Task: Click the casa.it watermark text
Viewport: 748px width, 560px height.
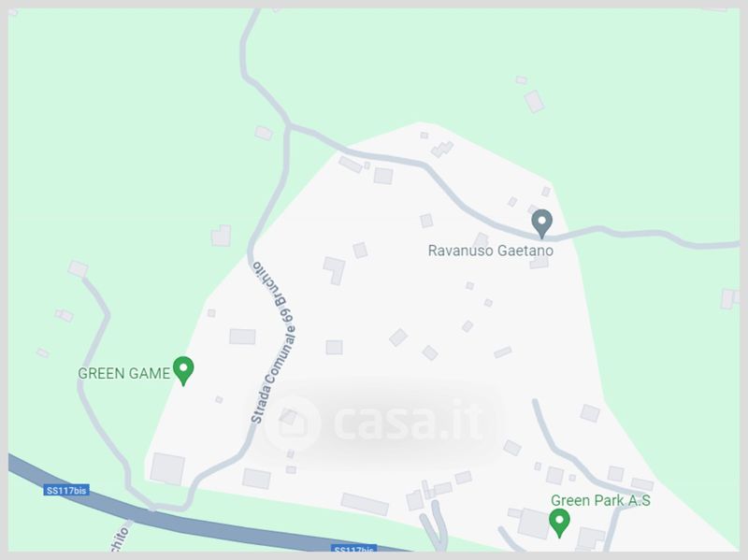Action: (x=407, y=422)
